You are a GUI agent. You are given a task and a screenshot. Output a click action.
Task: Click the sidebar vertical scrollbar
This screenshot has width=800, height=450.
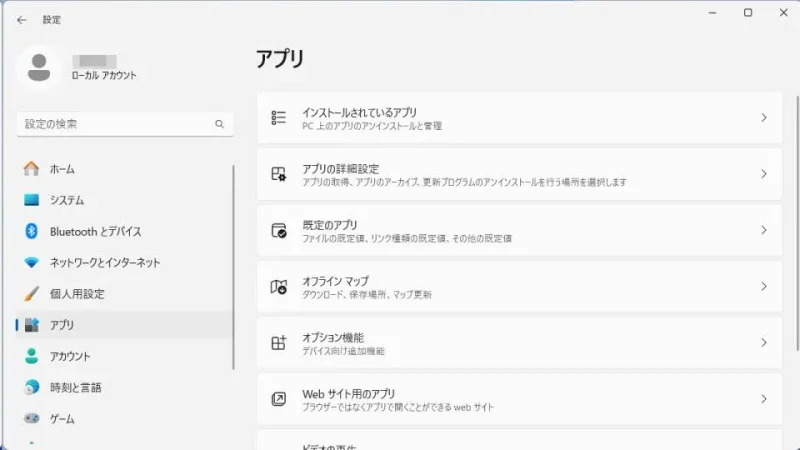point(234,260)
